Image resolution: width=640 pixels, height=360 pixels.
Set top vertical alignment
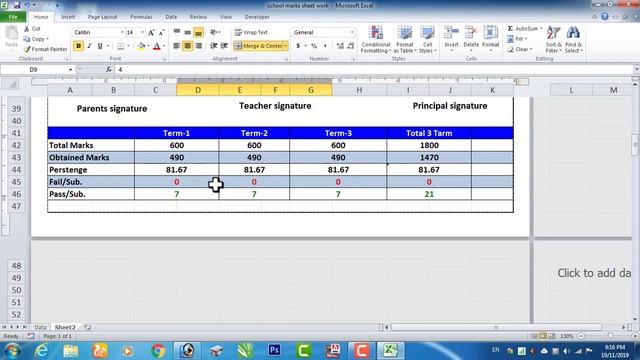pos(177,32)
